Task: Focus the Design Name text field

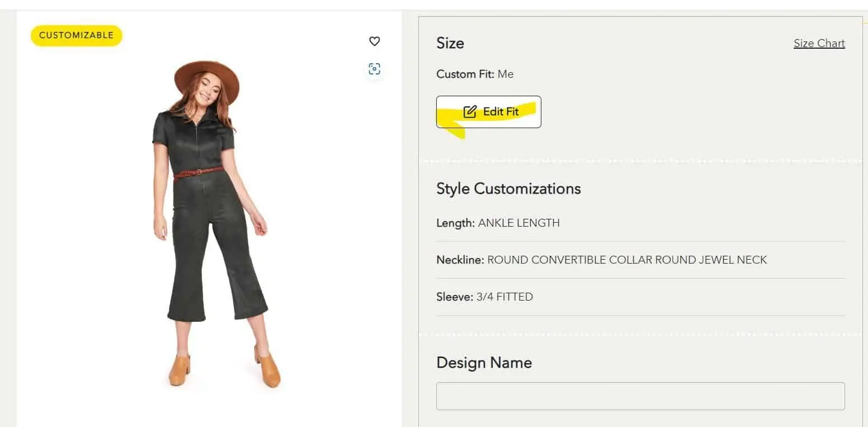Action: click(640, 396)
